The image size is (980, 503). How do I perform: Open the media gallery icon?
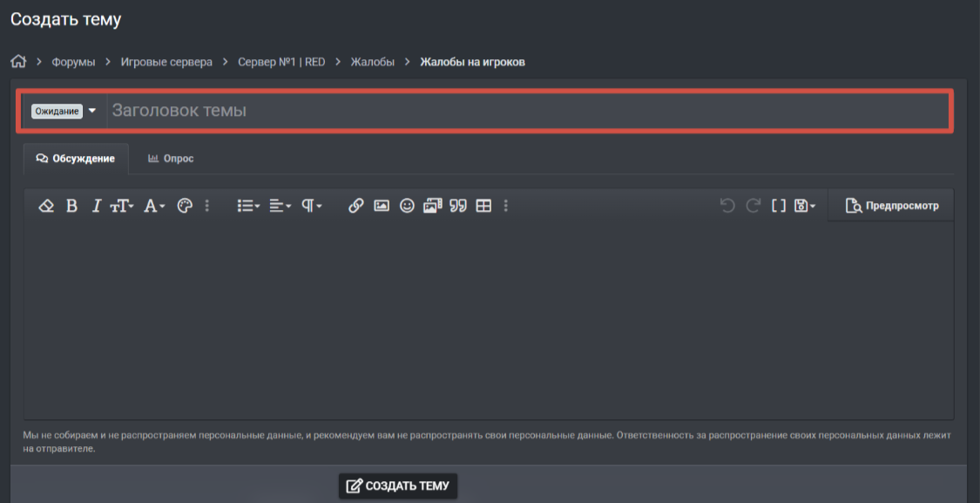[x=432, y=206]
